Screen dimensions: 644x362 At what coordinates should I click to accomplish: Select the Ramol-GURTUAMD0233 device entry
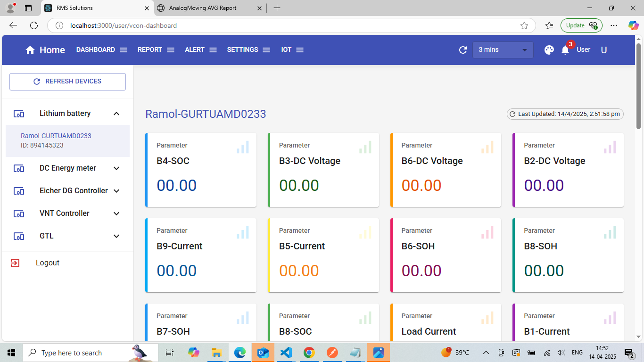(67, 140)
